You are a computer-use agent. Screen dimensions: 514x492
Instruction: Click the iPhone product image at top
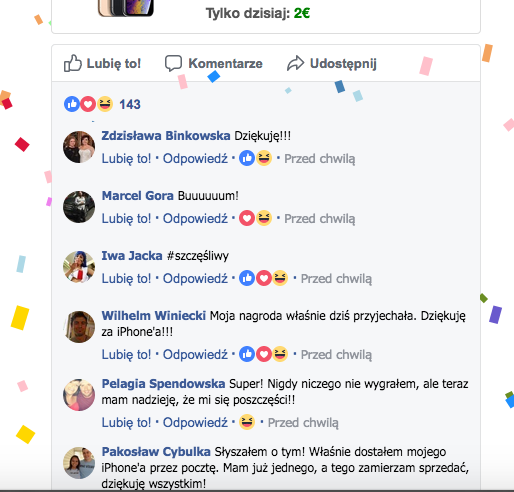tap(126, 8)
